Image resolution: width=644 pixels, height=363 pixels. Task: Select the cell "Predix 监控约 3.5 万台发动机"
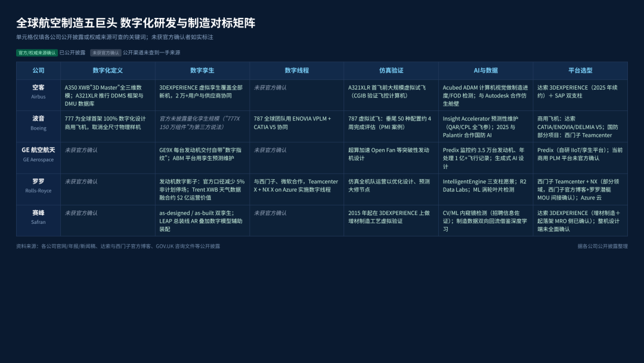(485, 158)
